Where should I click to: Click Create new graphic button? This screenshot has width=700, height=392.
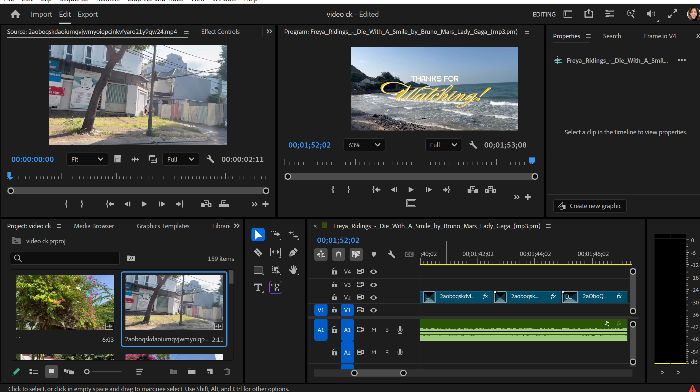pos(590,206)
